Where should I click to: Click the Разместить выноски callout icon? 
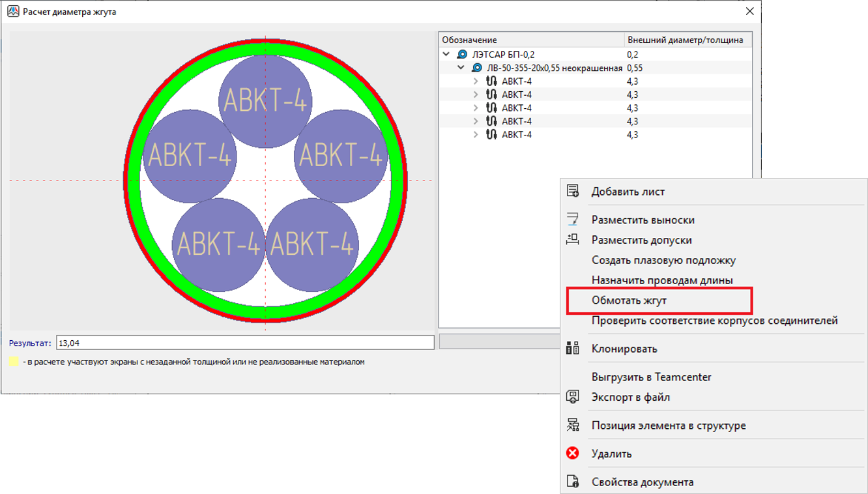click(x=573, y=220)
